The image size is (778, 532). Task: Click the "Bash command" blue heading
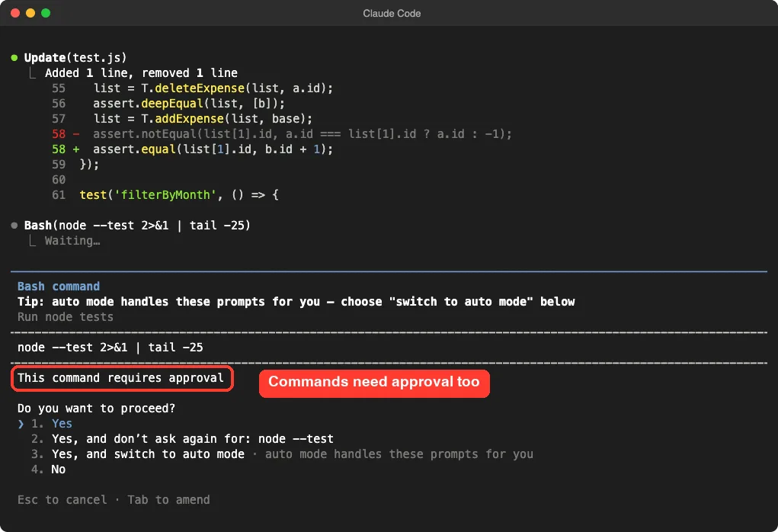59,287
